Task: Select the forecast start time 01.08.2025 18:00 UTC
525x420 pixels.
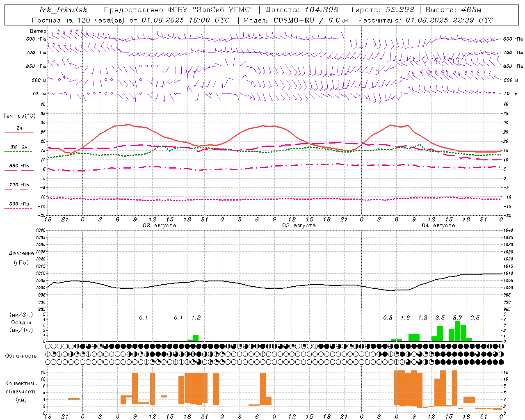Action: (x=185, y=20)
